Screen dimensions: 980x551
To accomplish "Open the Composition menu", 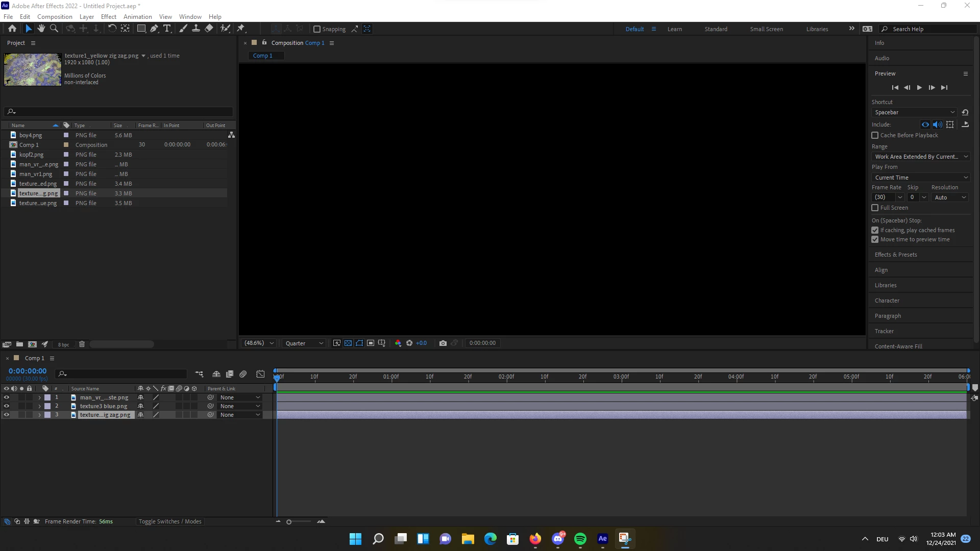I will (x=55, y=16).
